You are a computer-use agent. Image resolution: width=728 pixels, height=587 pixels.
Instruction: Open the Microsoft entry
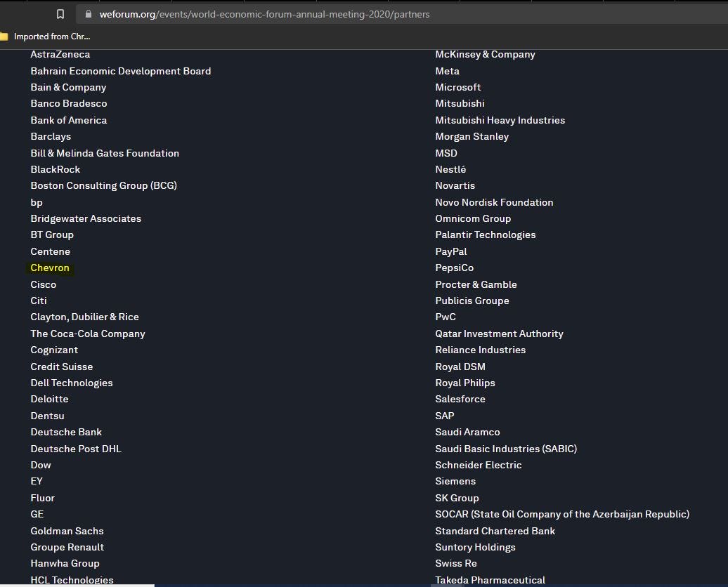click(x=457, y=87)
